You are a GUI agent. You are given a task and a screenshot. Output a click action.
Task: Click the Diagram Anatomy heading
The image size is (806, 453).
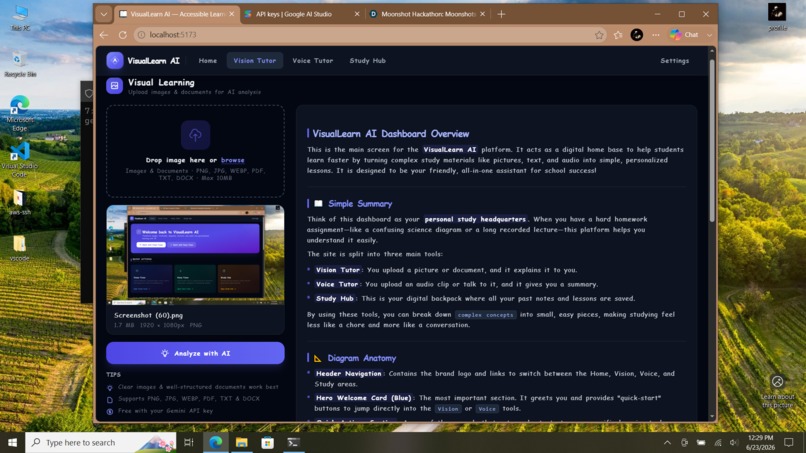click(x=362, y=358)
